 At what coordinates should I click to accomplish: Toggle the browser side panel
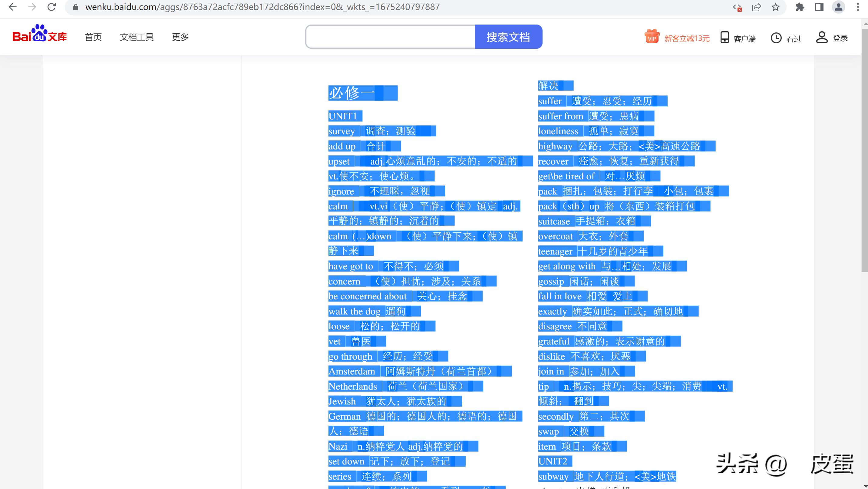click(x=819, y=7)
